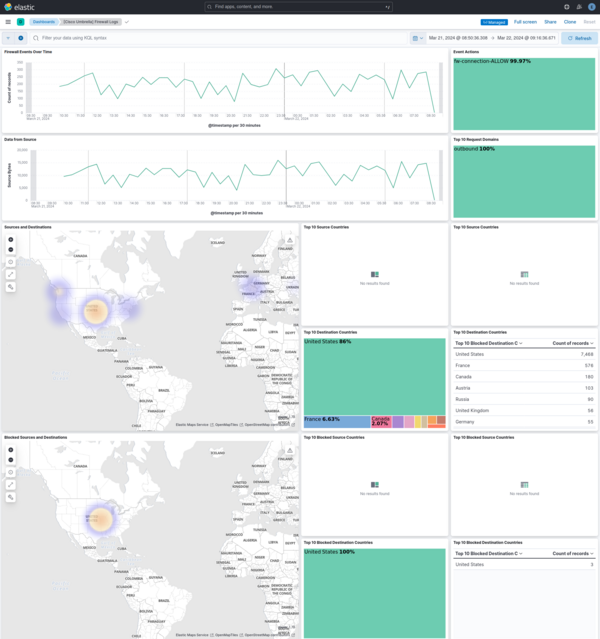Zoom in on Sources and Destinations map
The image size is (600, 639).
[x=11, y=240]
